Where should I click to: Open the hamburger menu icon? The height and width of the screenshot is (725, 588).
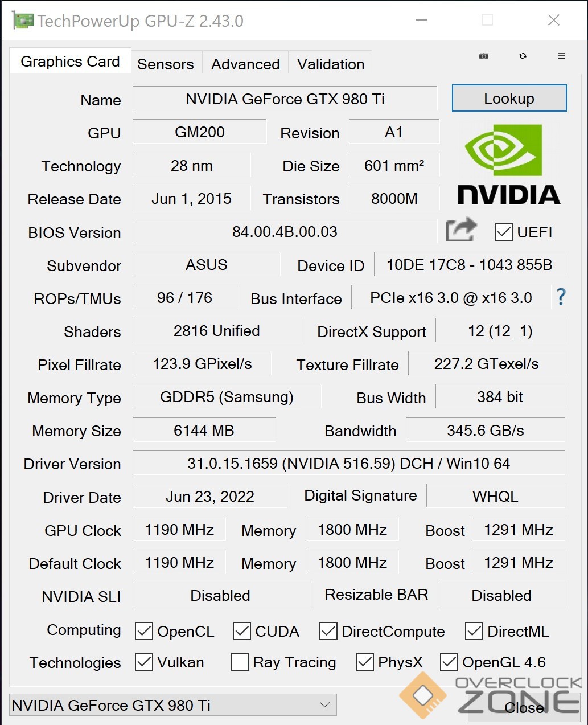click(x=561, y=56)
